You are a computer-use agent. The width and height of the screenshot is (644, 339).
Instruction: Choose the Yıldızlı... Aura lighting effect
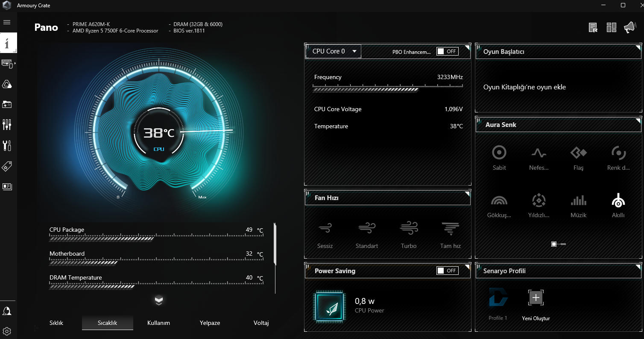coord(539,205)
